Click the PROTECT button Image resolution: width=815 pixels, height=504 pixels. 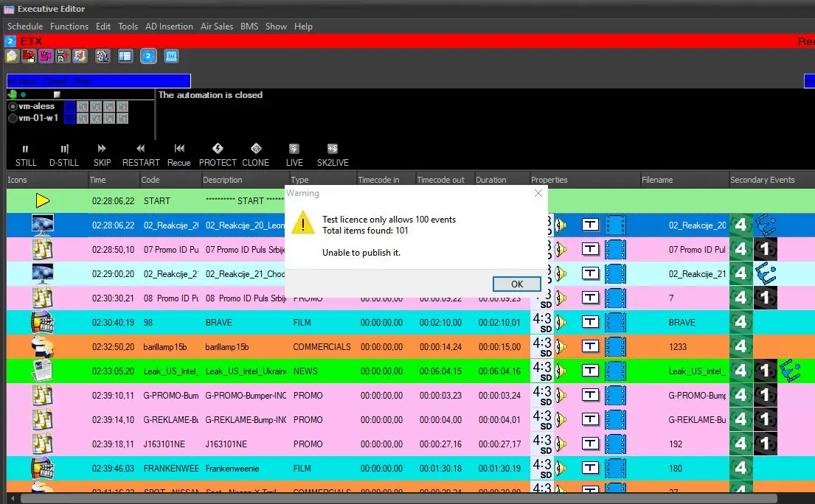tap(218, 155)
